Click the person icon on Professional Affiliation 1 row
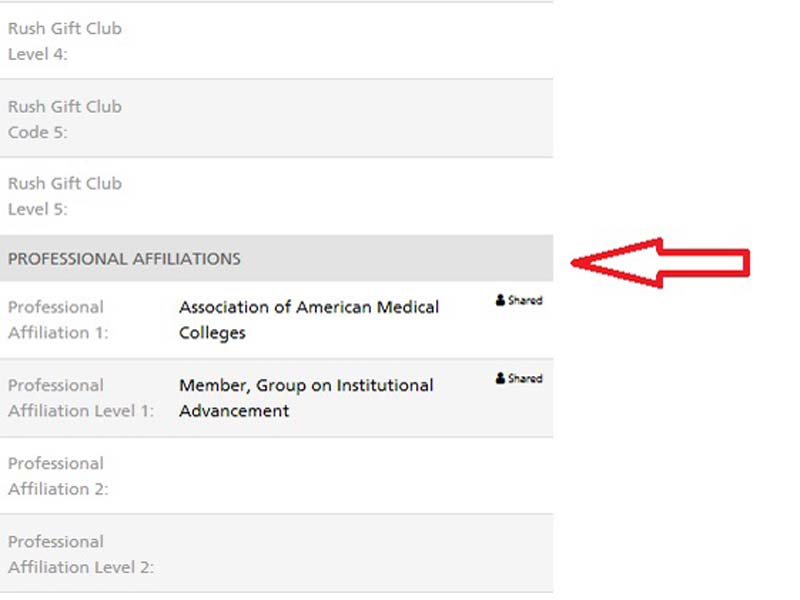The width and height of the screenshot is (800, 600). (500, 300)
